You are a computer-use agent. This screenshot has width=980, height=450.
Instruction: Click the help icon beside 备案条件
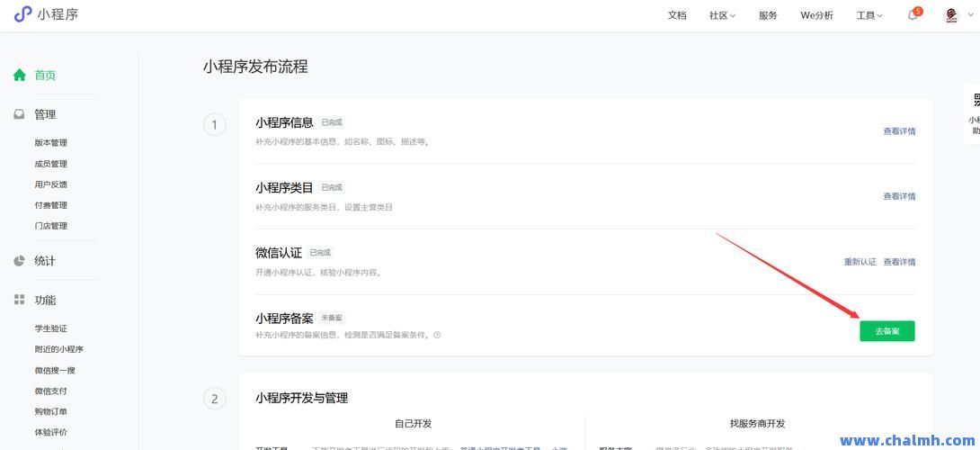point(437,335)
